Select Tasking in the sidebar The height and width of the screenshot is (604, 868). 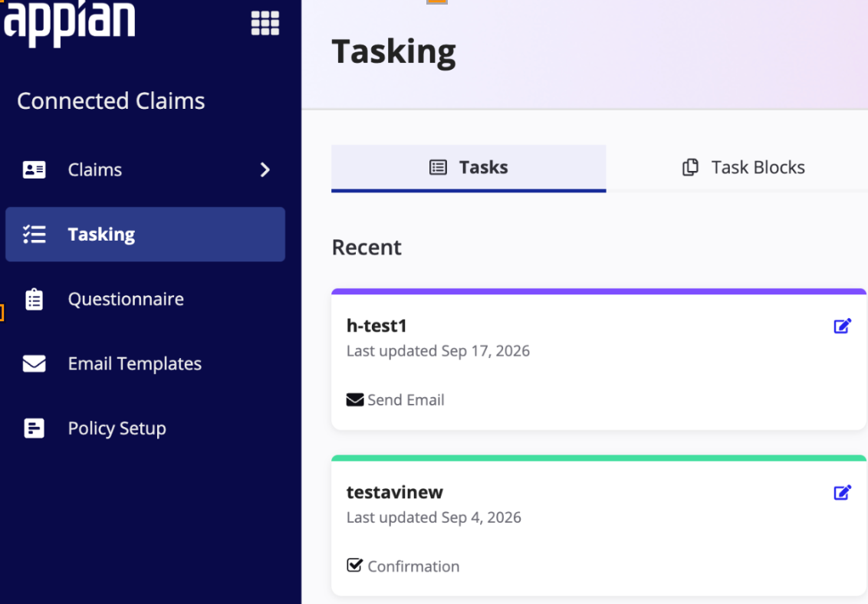point(145,234)
